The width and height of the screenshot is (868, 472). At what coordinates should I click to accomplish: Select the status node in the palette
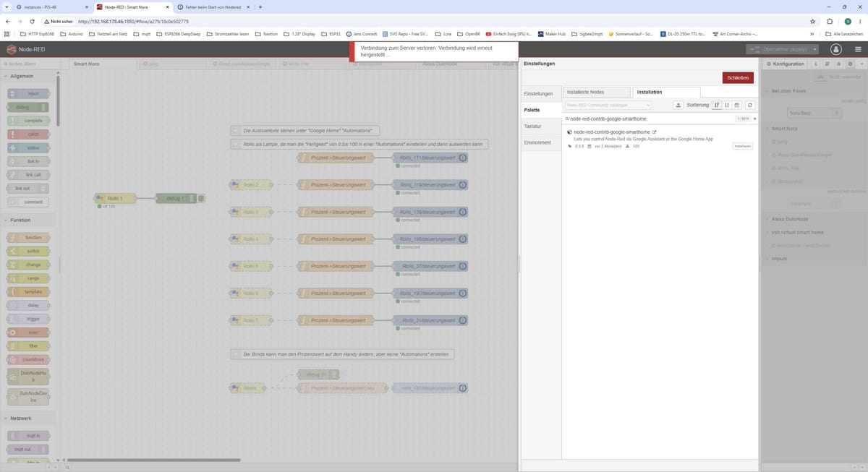[x=28, y=147]
